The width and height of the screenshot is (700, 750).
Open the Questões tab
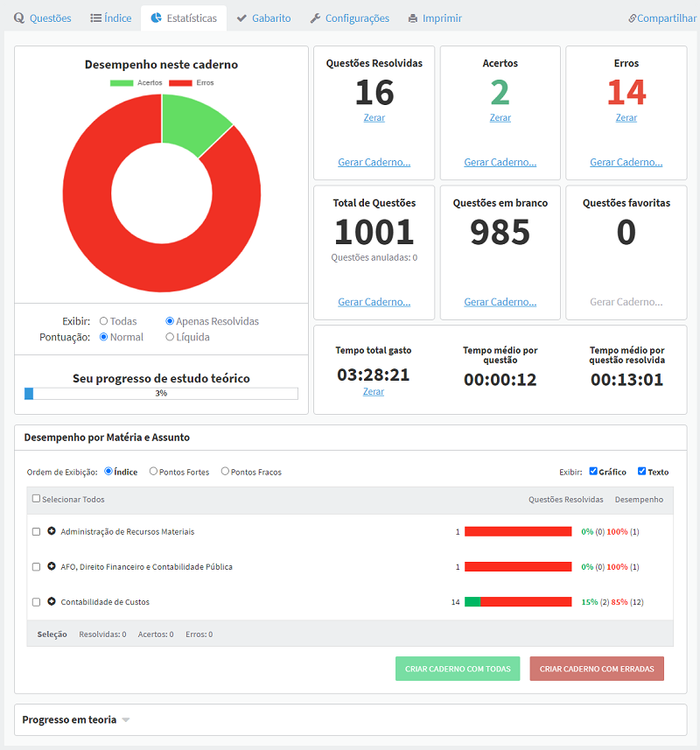(43, 18)
